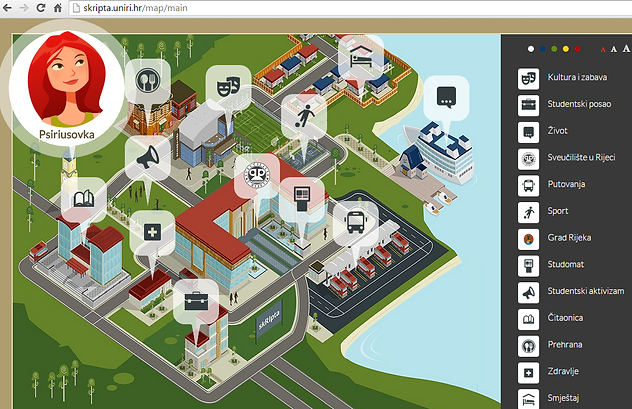Image resolution: width=632 pixels, height=409 pixels.
Task: Open the Grad Rijeka link
Action: pos(569,238)
